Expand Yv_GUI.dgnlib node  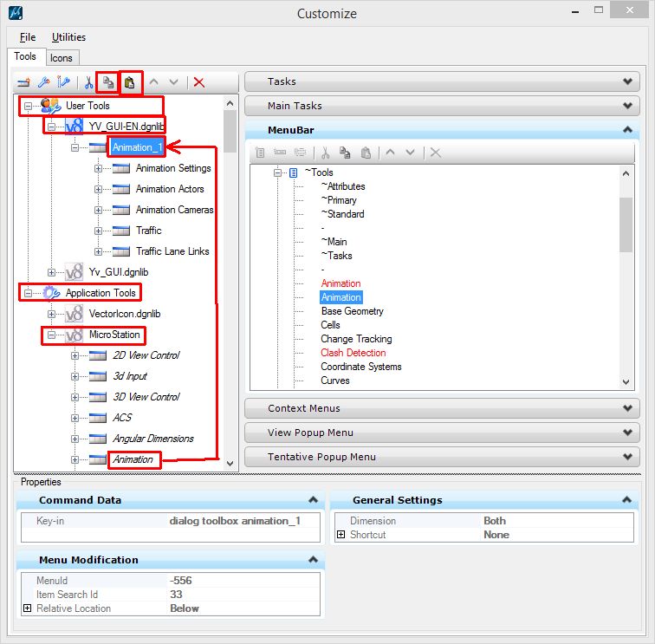(51, 272)
